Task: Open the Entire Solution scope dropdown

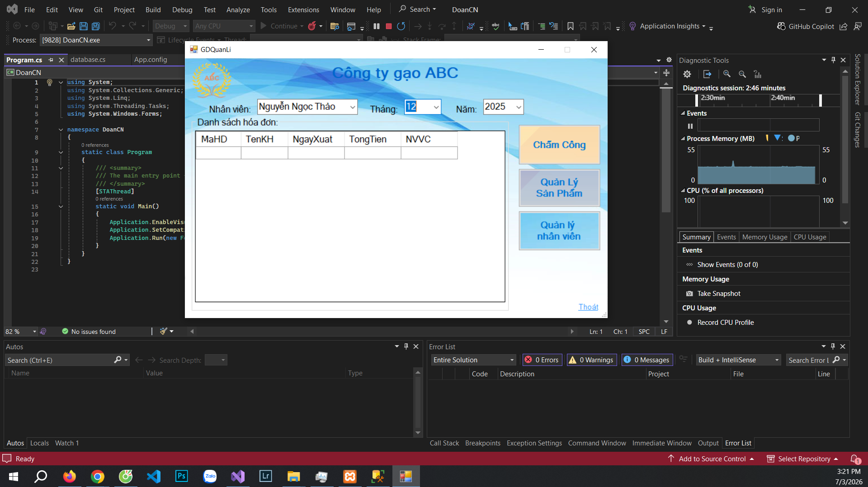Action: pyautogui.click(x=474, y=360)
